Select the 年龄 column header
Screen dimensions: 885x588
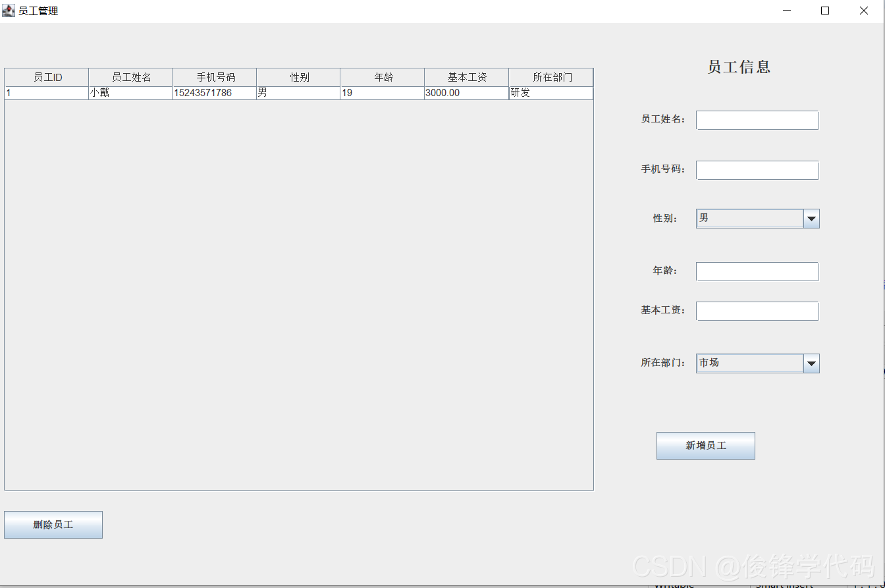point(383,77)
